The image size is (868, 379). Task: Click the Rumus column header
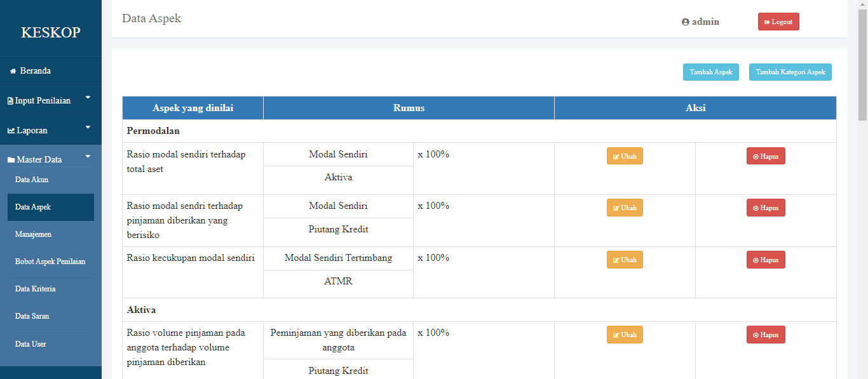[409, 108]
